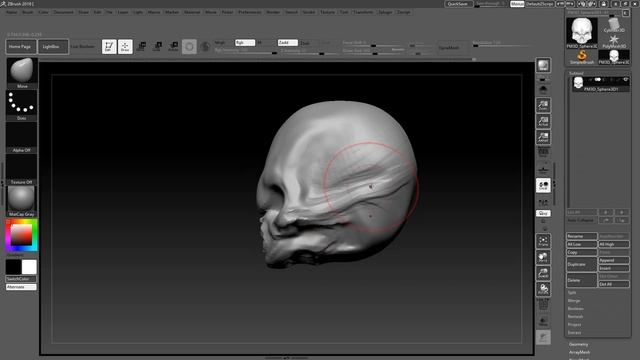Image resolution: width=640 pixels, height=360 pixels.
Task: Click the sphere gizmo icon next to Rotate
Action: 189,47
